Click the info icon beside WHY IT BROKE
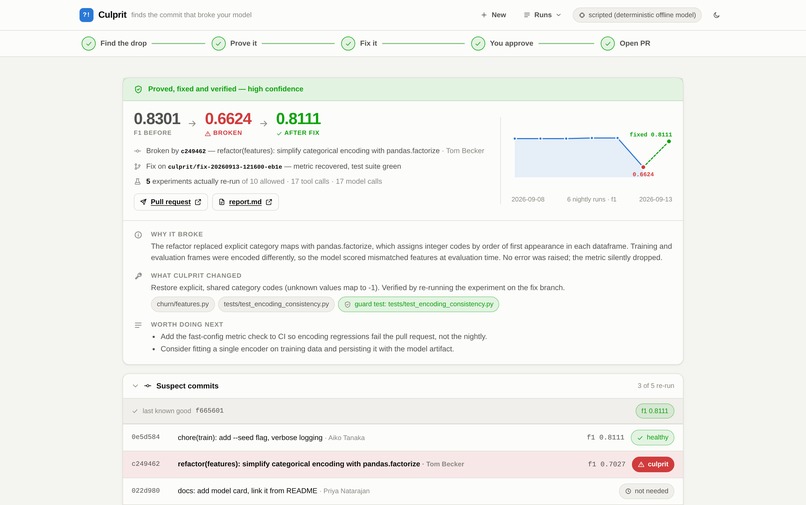806x505 pixels. [138, 235]
